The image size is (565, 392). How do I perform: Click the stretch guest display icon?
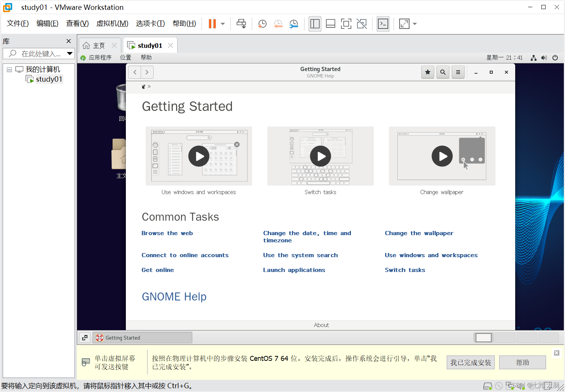tap(404, 24)
